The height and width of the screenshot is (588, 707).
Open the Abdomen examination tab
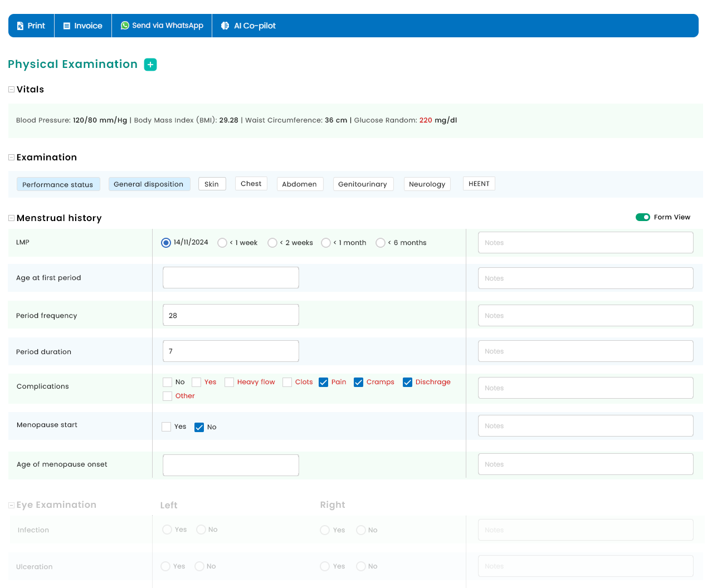tap(300, 184)
